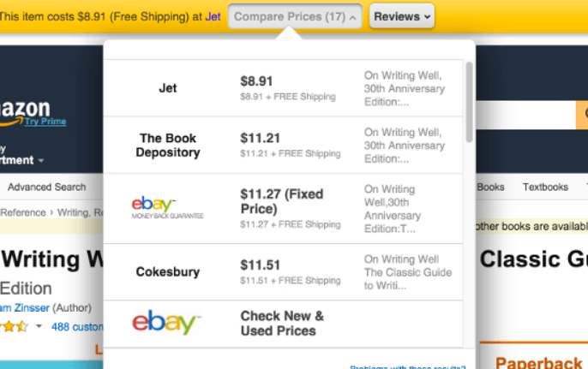Click the price list scrollbar thumb
The width and height of the screenshot is (588, 369).
click(469, 102)
